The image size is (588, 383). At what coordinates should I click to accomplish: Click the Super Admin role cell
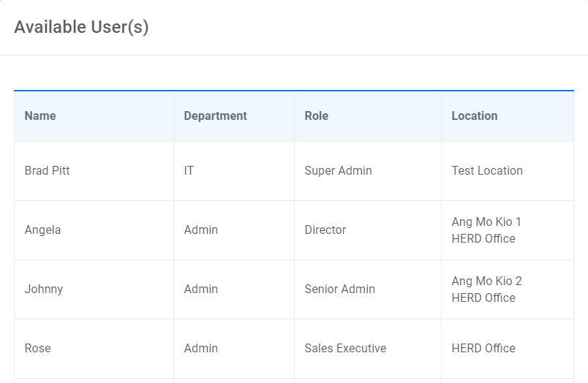(x=338, y=170)
